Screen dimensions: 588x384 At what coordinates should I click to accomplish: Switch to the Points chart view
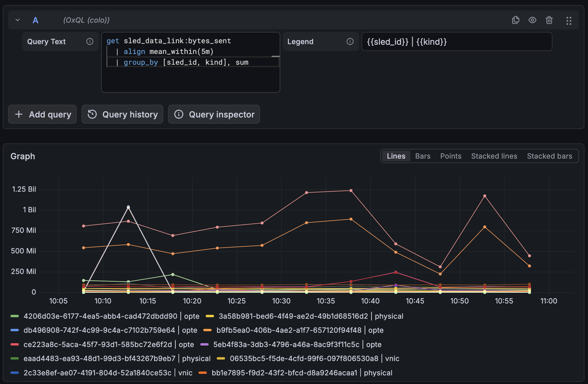coord(450,156)
